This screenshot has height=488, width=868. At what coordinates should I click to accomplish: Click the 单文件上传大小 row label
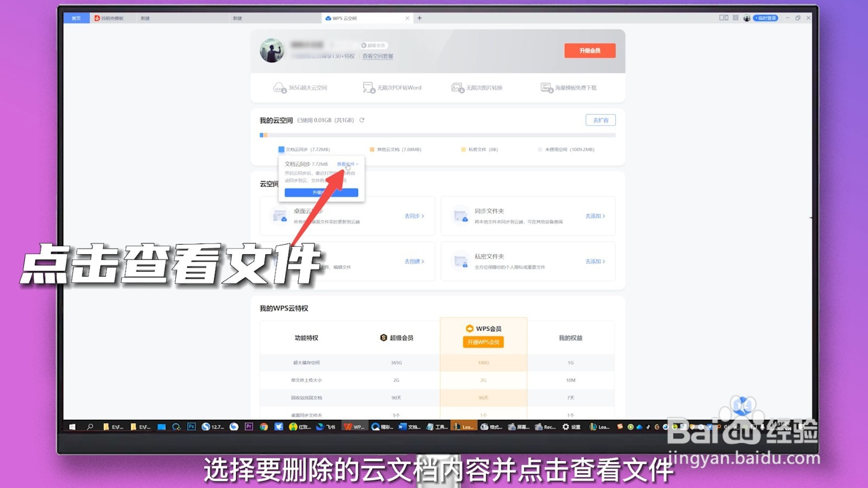tap(307, 380)
